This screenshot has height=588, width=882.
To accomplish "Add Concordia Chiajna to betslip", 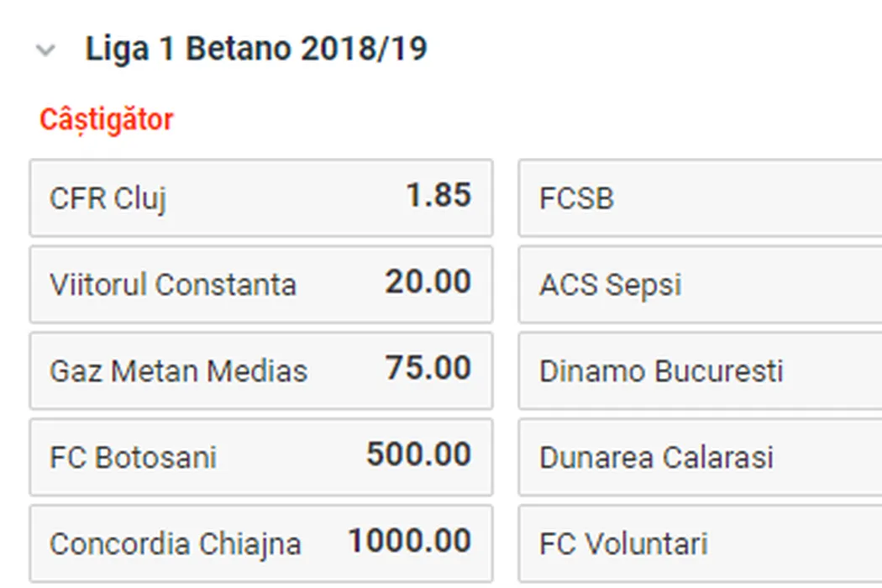I will (260, 543).
